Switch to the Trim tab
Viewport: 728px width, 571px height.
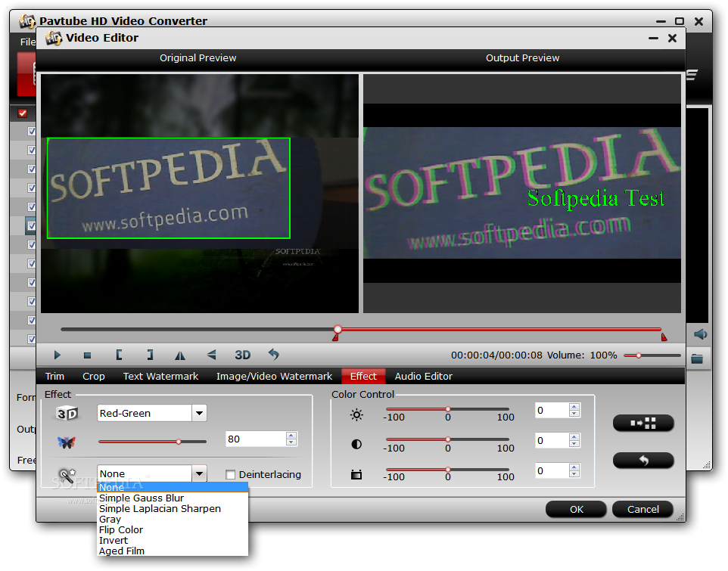(54, 376)
